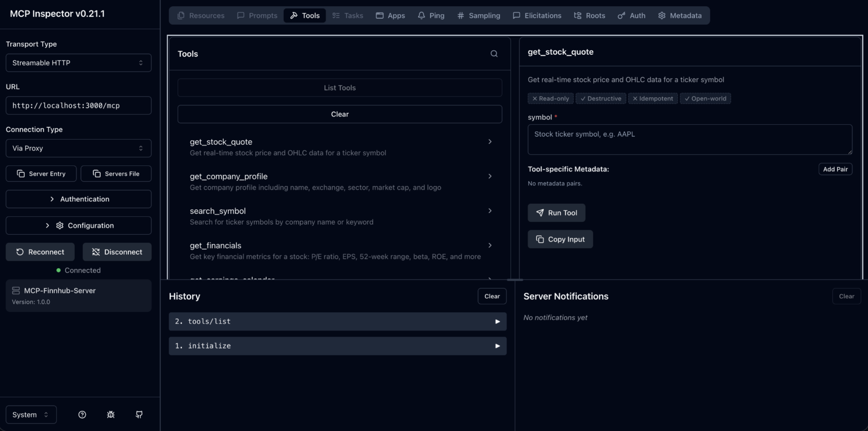The image size is (868, 431).
Task: Copy the Servers File config
Action: point(116,174)
